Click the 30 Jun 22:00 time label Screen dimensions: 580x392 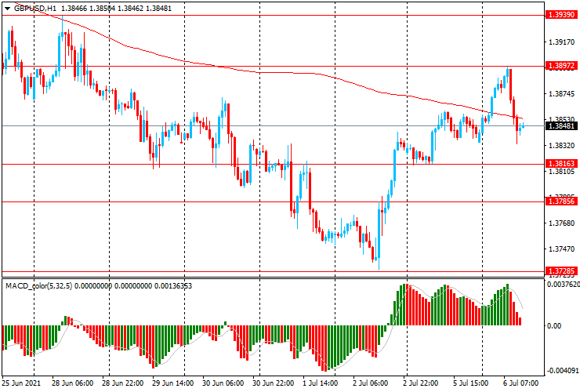pyautogui.click(x=274, y=383)
